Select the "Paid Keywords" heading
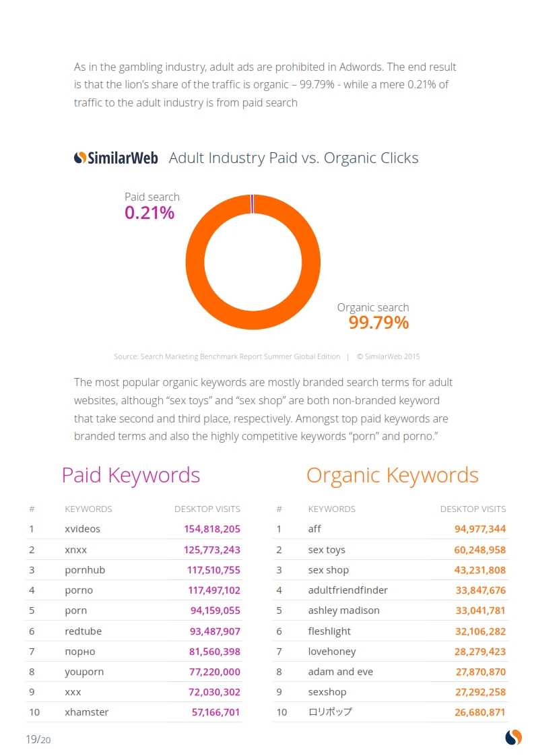This screenshot has height=756, width=534. point(131,475)
